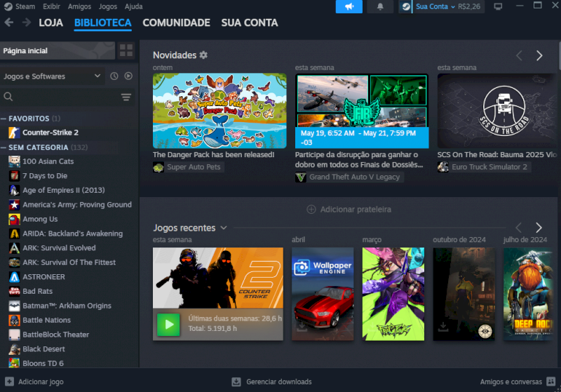
Task: Open advanced filter options icon
Action: 126,97
